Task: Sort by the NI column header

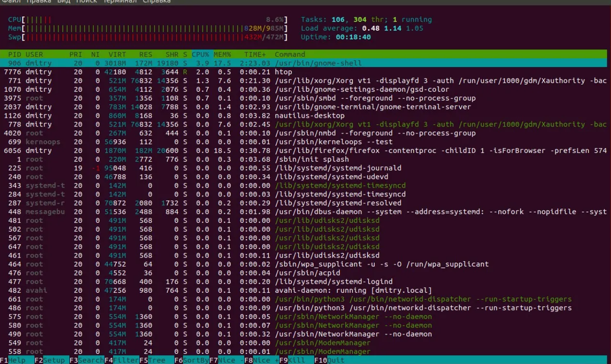Action: (95, 54)
